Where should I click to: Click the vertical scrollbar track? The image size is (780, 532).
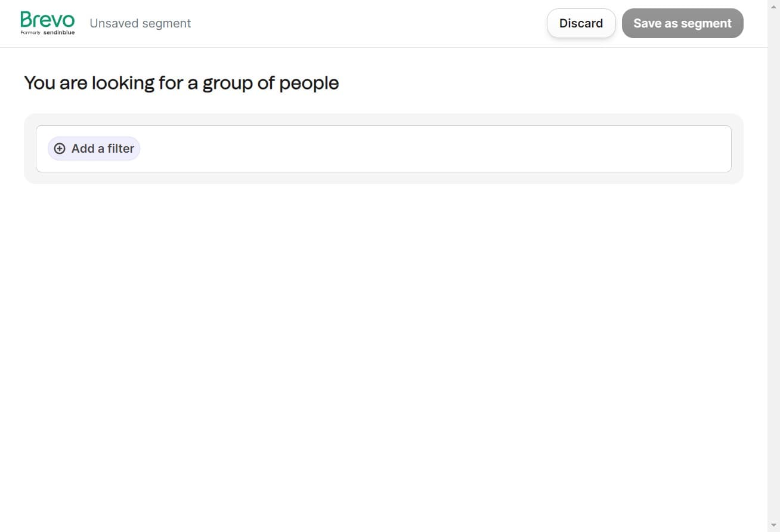pos(773,268)
